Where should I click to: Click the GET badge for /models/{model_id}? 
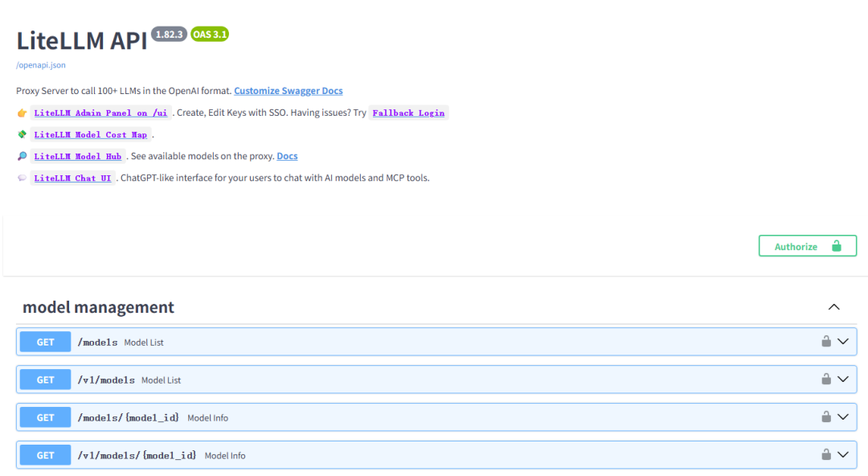pyautogui.click(x=45, y=417)
